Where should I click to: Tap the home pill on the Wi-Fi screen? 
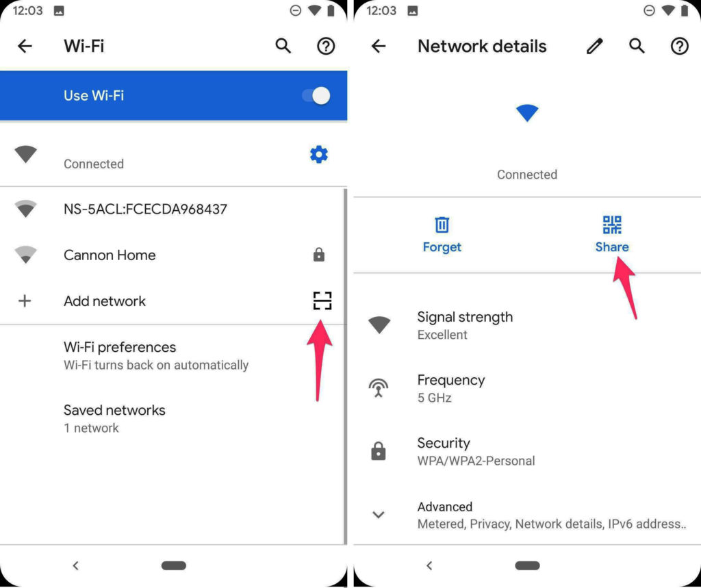[x=174, y=565]
